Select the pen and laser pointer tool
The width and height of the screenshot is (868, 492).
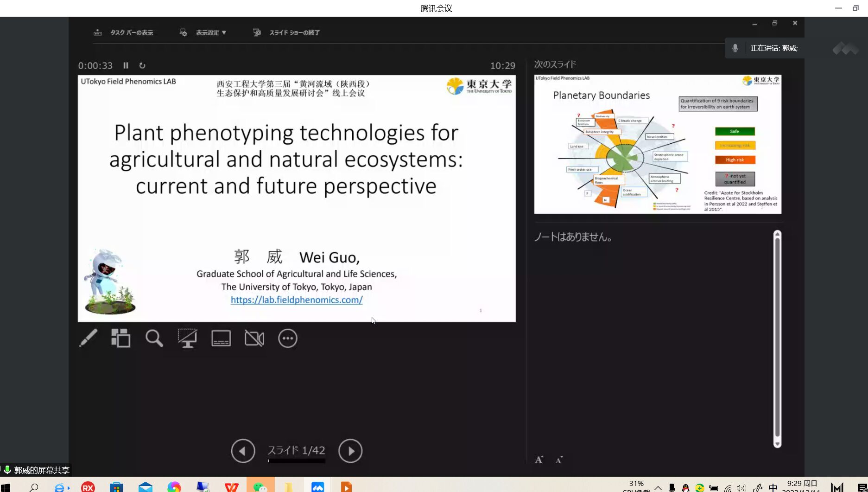88,338
